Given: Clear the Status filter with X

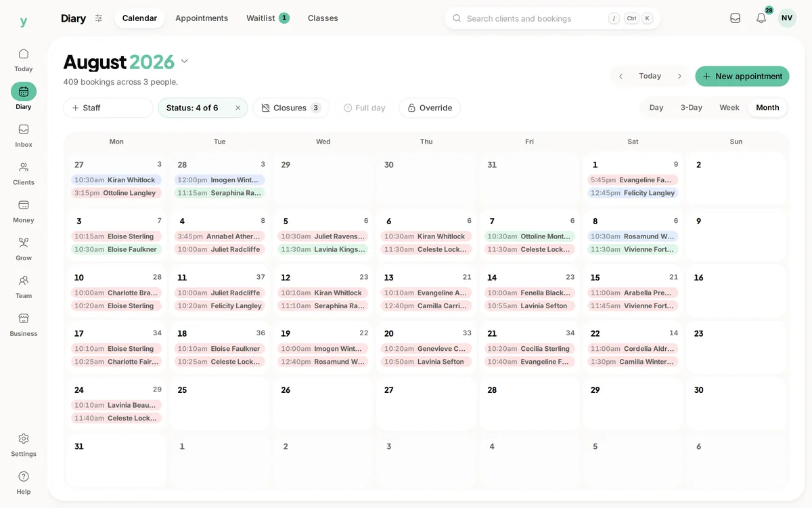Looking at the screenshot, I should 238,108.
